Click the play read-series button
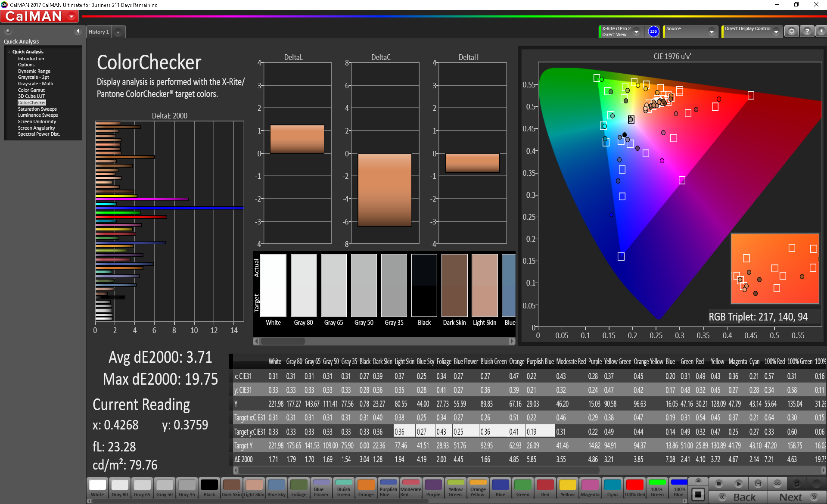This screenshot has height=504, width=827. click(x=739, y=484)
